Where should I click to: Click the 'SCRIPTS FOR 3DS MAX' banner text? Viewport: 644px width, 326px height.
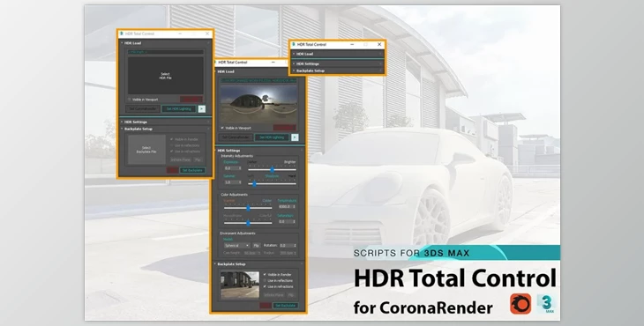(x=411, y=253)
